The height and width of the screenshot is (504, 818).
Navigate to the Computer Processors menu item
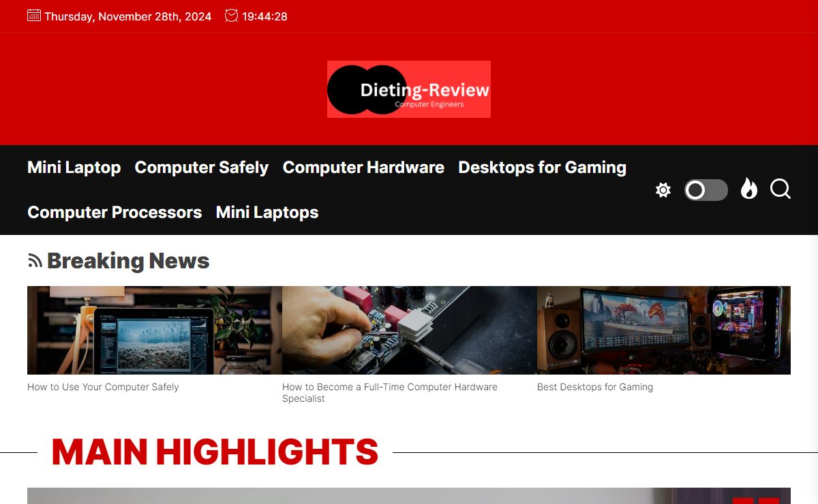[x=115, y=212]
